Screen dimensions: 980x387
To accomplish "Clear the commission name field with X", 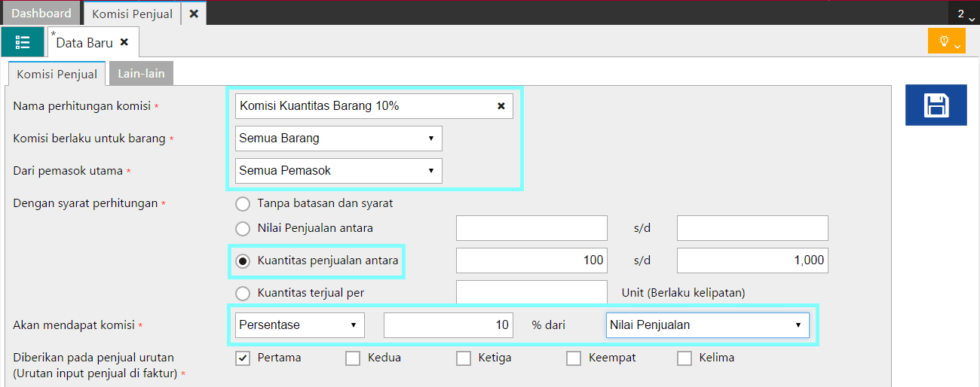I will (x=501, y=106).
